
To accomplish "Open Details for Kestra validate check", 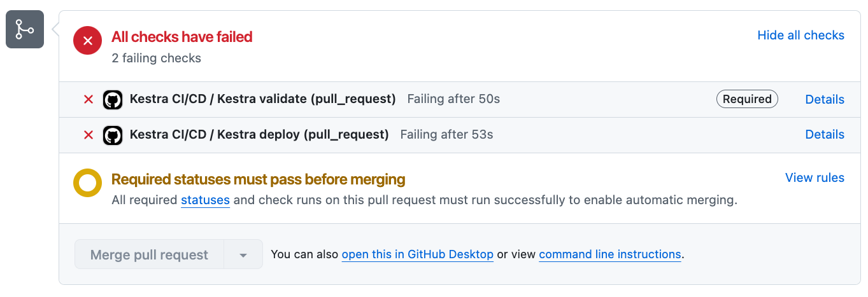I will coord(825,99).
